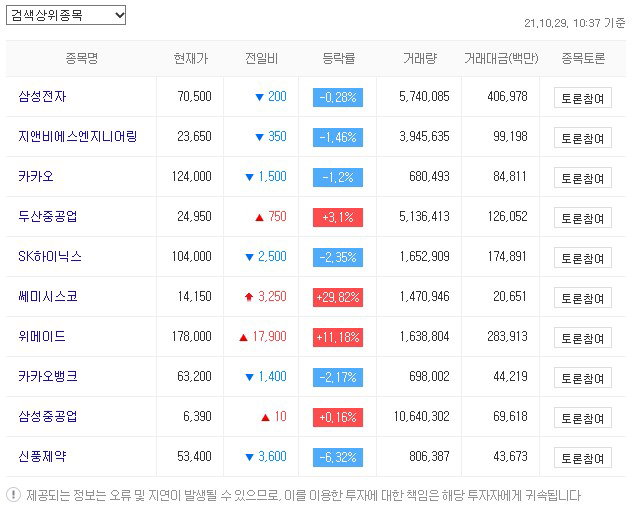Click the price 6,390

point(197,417)
